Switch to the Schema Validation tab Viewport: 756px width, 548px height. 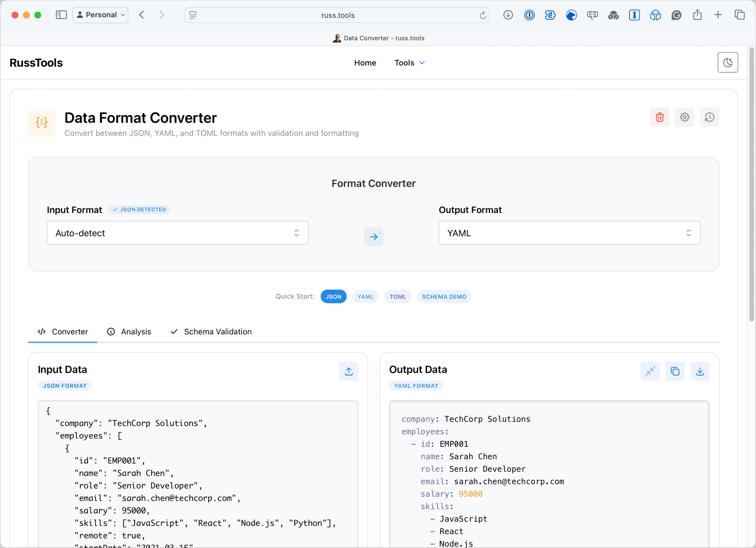click(x=211, y=331)
